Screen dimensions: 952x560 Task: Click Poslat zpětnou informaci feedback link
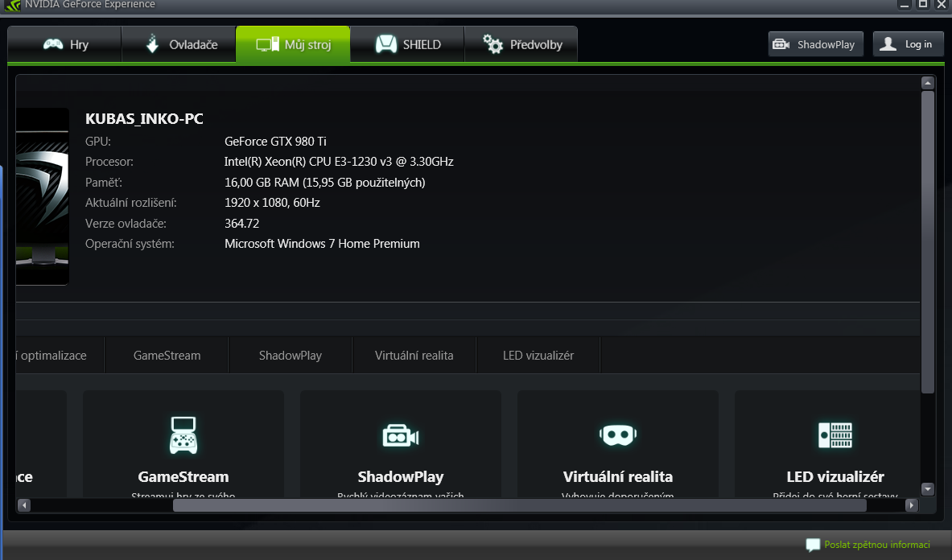coord(876,545)
